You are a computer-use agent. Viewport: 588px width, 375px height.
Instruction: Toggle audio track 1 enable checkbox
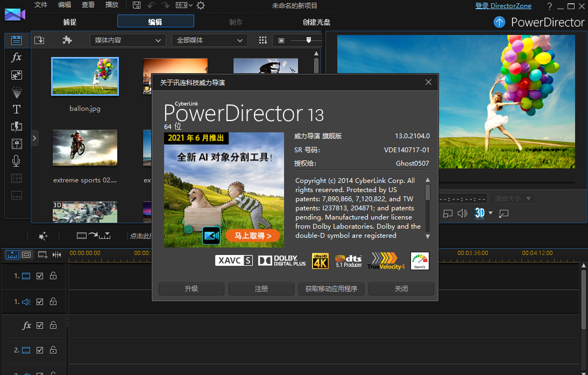[x=40, y=302]
